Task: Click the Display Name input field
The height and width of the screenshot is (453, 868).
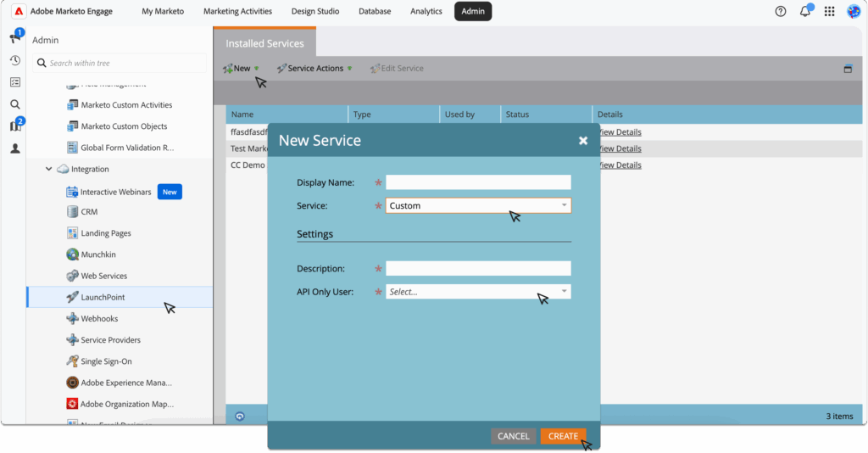Action: pyautogui.click(x=478, y=182)
